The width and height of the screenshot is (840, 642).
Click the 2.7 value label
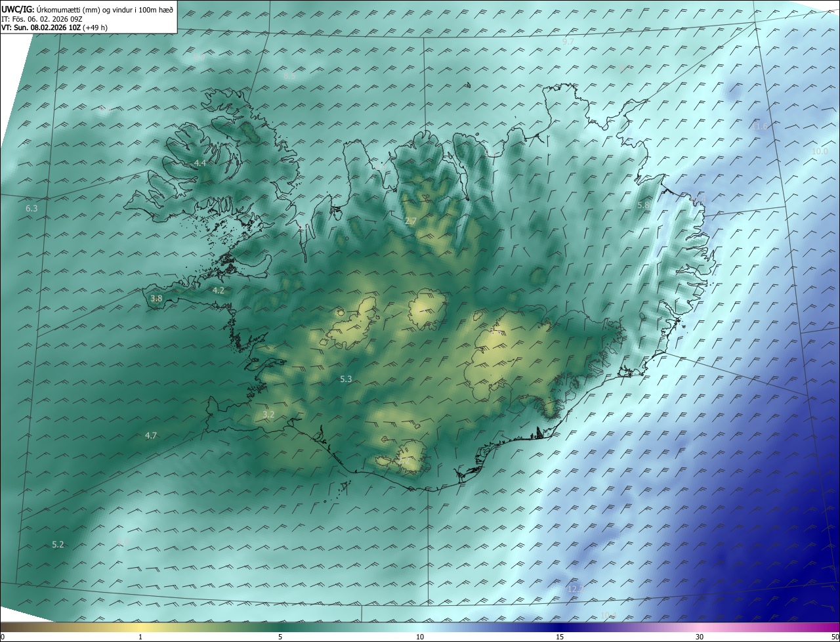pyautogui.click(x=410, y=221)
